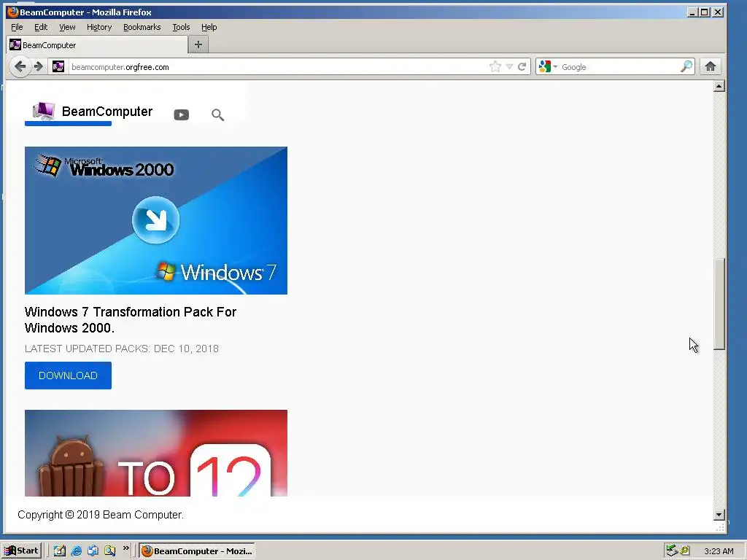Click the BeamComputer Firefox taskbar button

click(197, 551)
